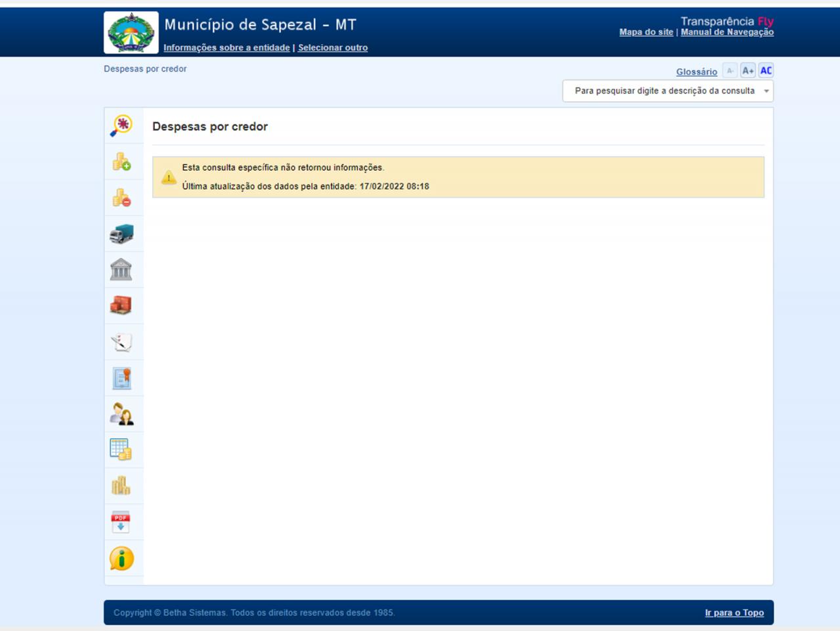Open the paper and pen icon
Image resolution: width=840 pixels, height=631 pixels.
(x=121, y=341)
